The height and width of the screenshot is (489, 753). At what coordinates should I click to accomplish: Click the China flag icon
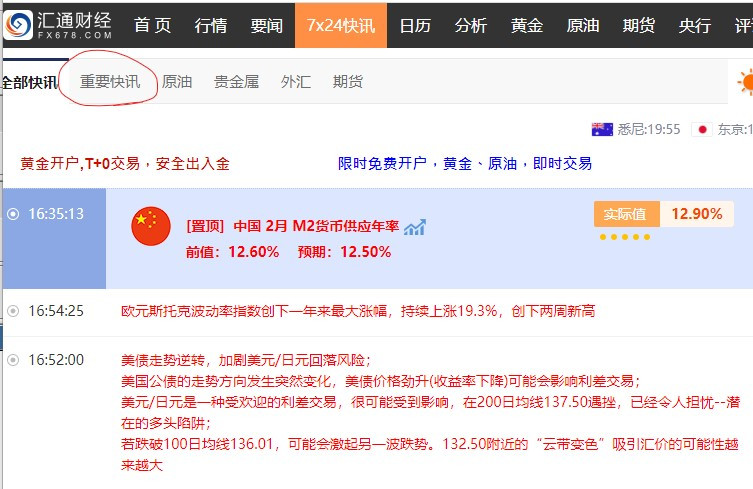click(151, 226)
